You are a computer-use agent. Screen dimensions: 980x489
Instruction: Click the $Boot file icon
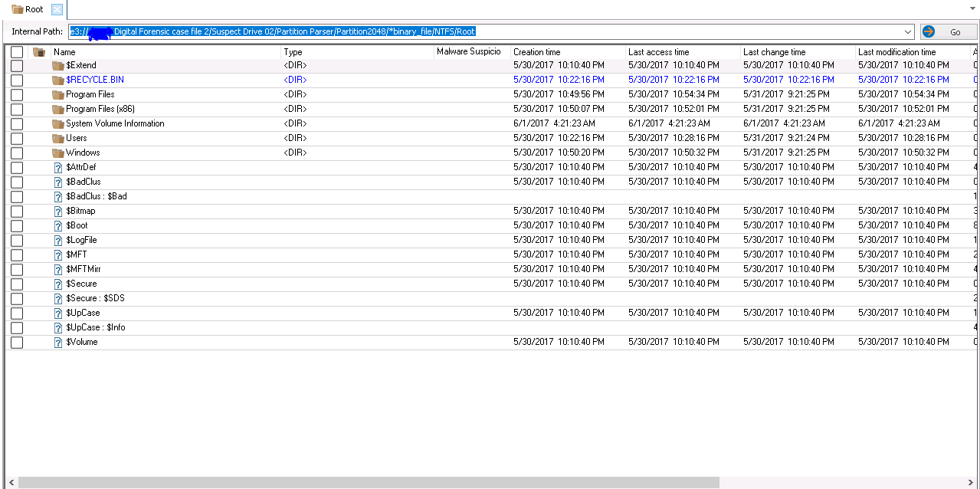coord(58,226)
